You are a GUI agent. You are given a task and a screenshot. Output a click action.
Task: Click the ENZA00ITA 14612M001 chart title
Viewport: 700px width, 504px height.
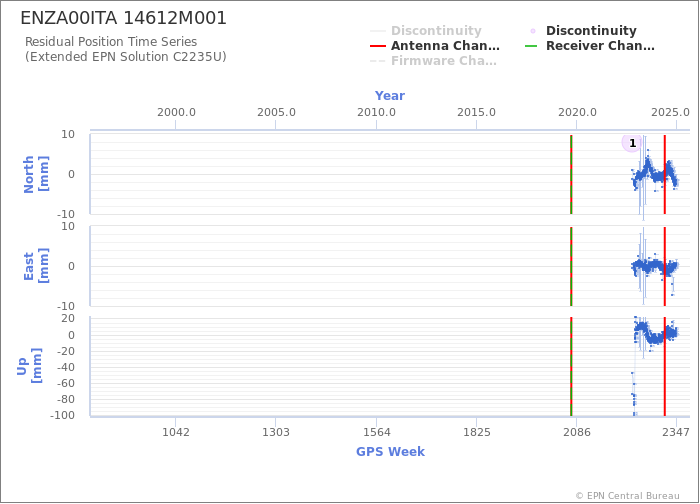(x=124, y=18)
